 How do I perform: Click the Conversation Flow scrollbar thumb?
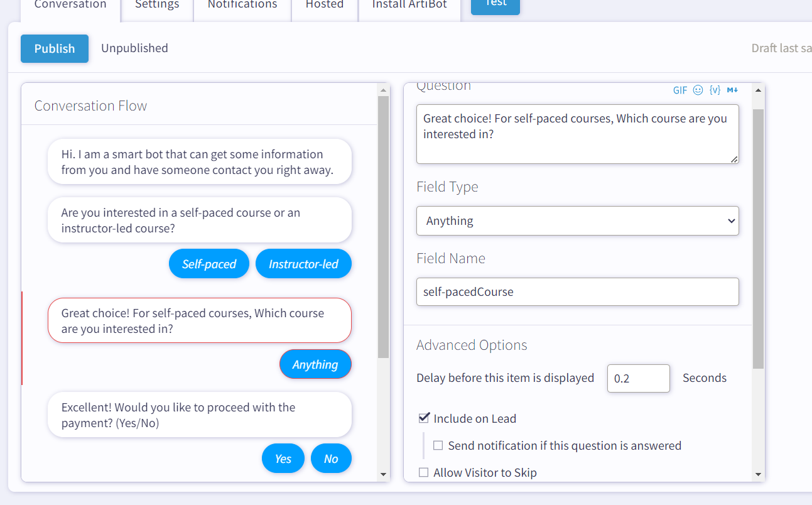pyautogui.click(x=384, y=226)
